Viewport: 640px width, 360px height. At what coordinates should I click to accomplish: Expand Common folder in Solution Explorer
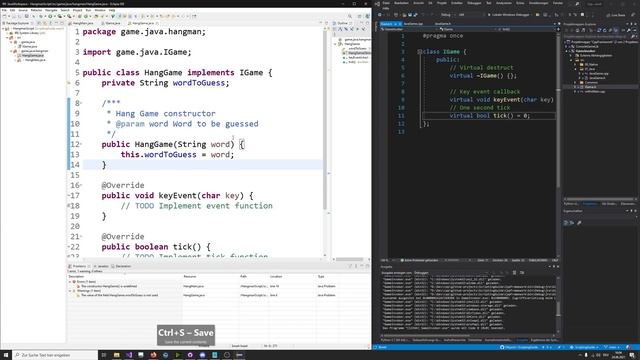[576, 82]
